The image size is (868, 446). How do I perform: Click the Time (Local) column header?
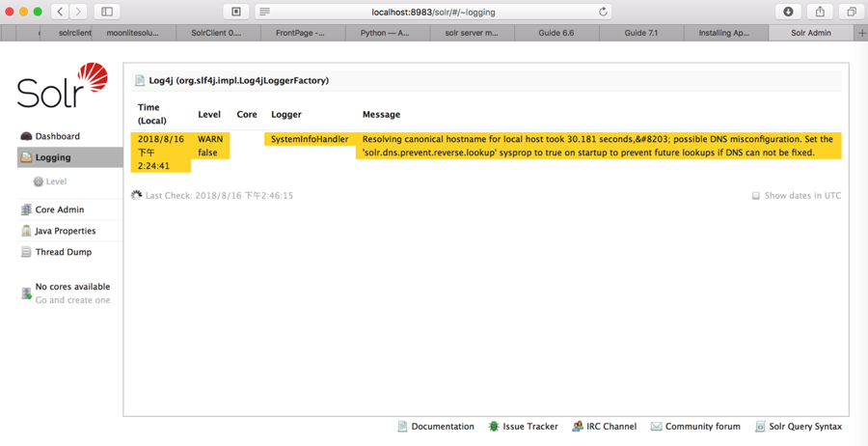(152, 114)
